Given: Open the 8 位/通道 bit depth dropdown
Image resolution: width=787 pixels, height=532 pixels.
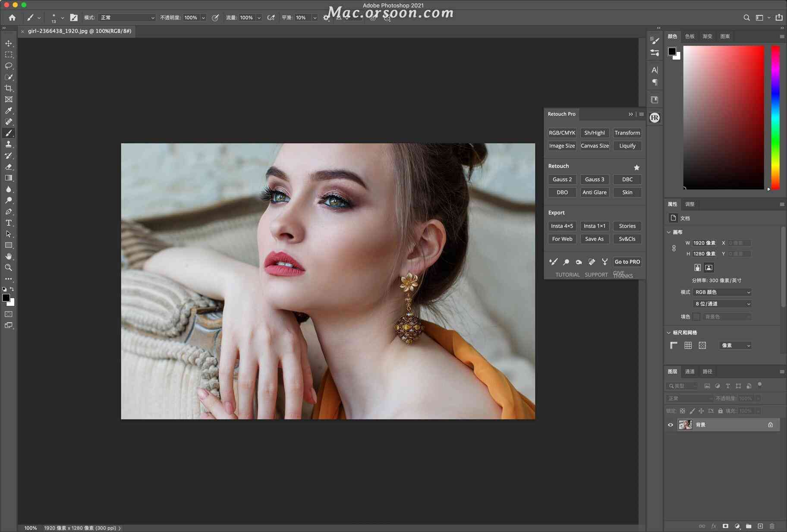Looking at the screenshot, I should point(722,304).
